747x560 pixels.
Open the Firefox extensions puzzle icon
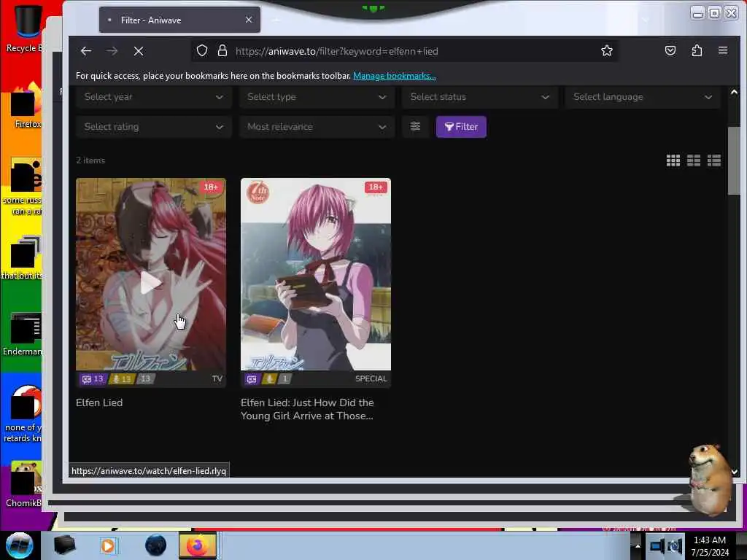[x=697, y=50]
